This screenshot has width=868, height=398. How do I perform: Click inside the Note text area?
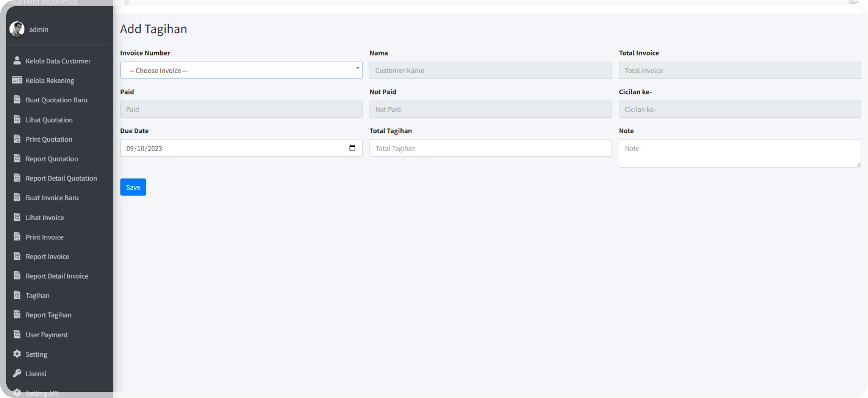point(739,153)
